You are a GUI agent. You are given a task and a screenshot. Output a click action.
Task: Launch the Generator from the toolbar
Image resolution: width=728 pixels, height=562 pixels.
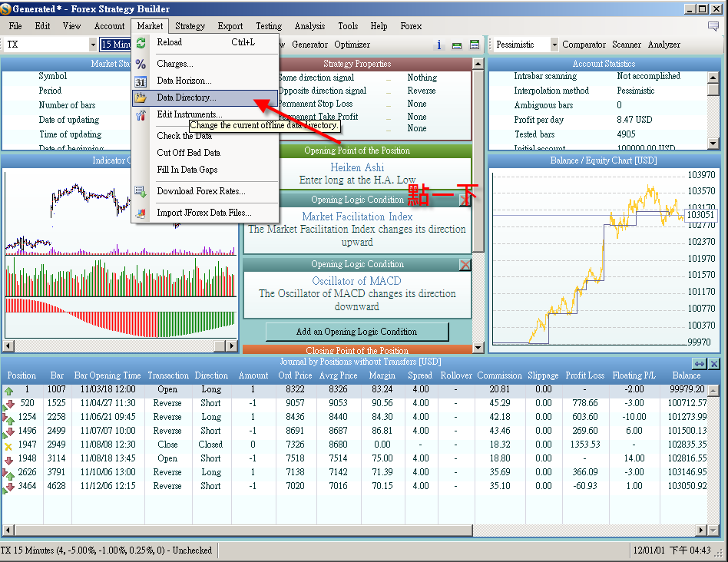point(309,45)
